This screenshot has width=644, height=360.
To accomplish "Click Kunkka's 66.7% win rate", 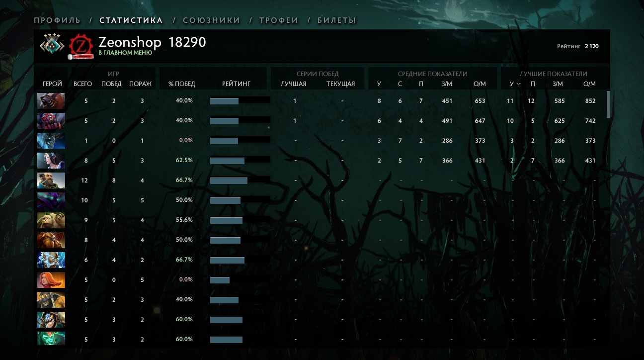I will 184,180.
